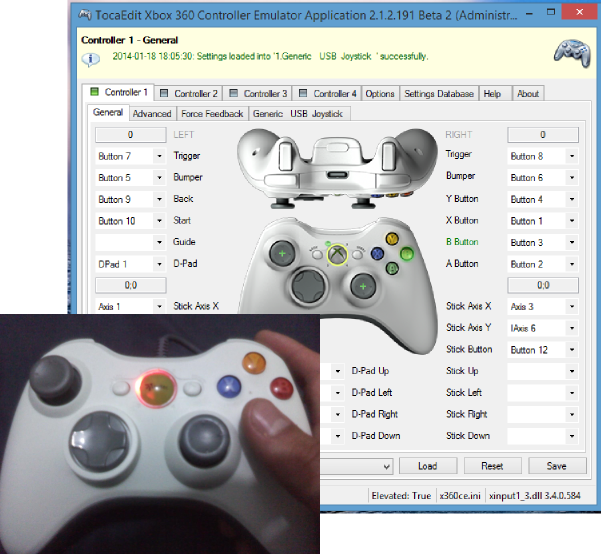The width and height of the screenshot is (601, 554).
Task: Expand the D-Pad Left dropdown
Action: (x=338, y=393)
